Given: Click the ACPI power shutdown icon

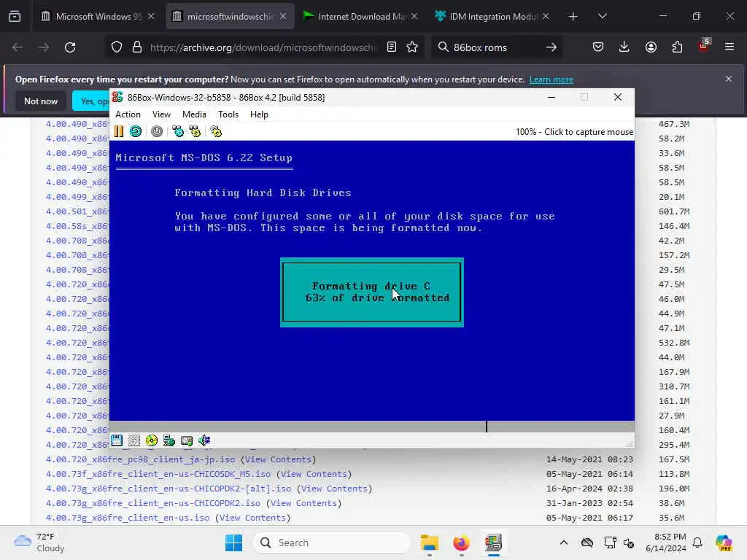Looking at the screenshot, I should [157, 131].
